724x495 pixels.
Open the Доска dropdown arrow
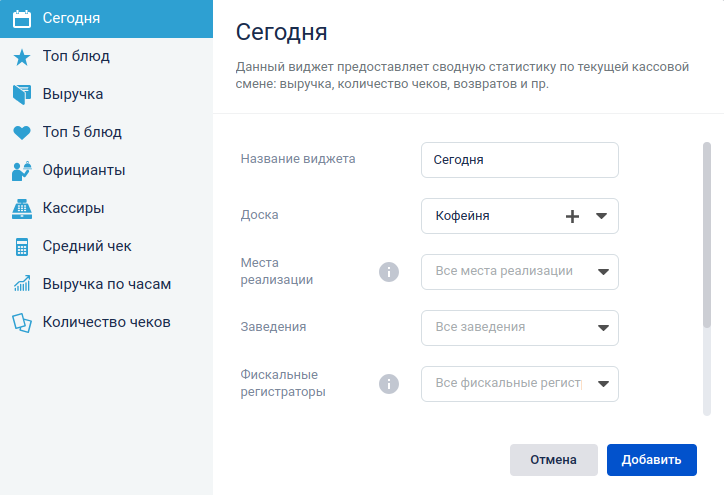click(601, 216)
